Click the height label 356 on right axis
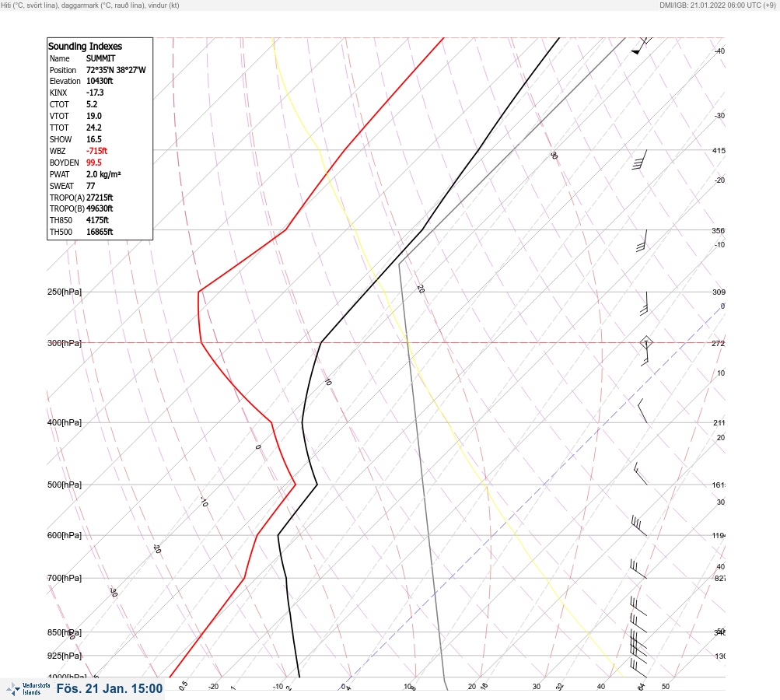 (x=719, y=230)
